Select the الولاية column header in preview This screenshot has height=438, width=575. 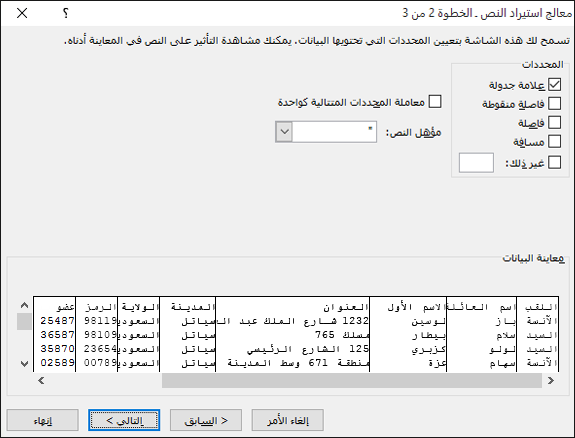pyautogui.click(x=140, y=307)
